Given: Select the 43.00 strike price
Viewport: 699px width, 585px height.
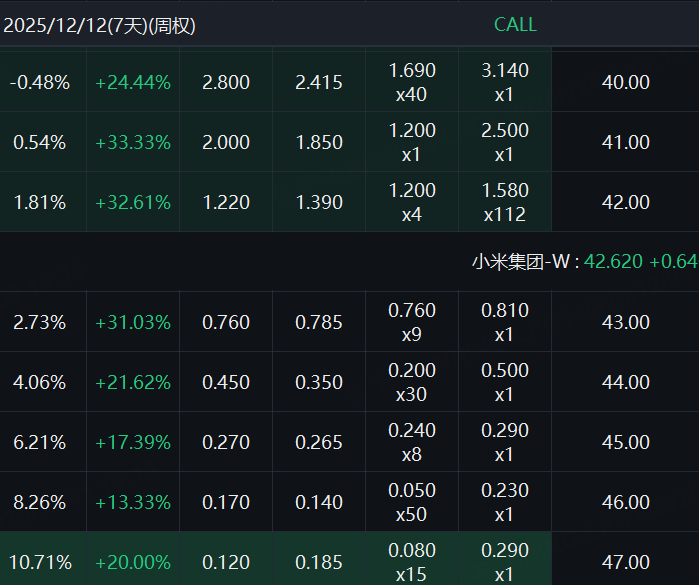Looking at the screenshot, I should tap(626, 322).
